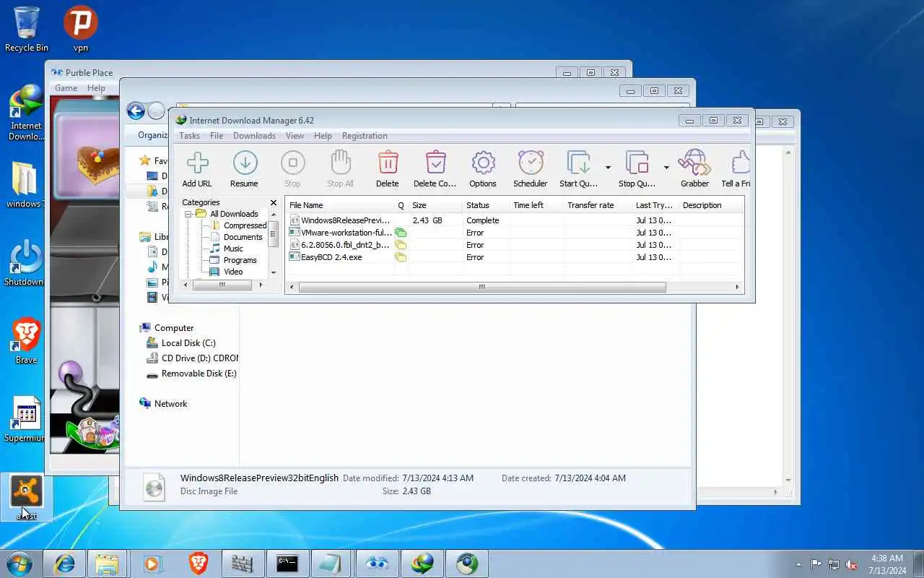924x578 pixels.
Task: Open the File menu in IDM
Action: coord(217,136)
